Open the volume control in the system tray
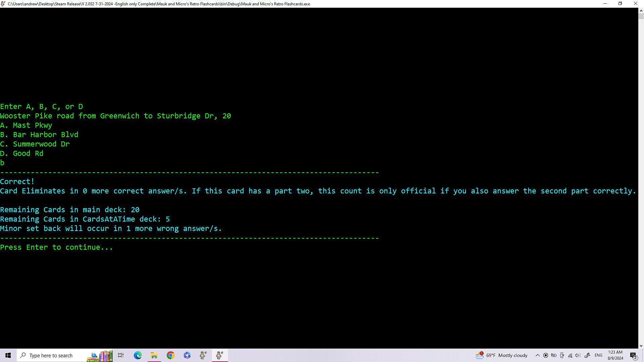The image size is (644, 362). 578,355
